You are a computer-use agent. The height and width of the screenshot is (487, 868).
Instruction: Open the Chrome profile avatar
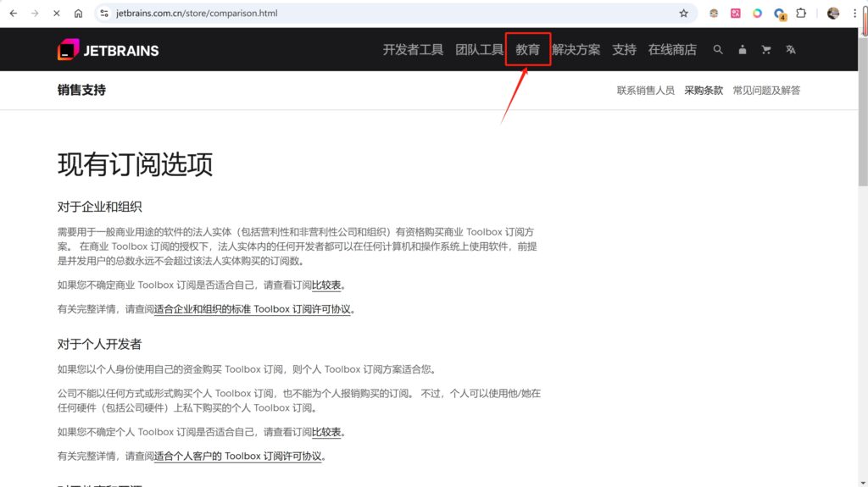click(x=833, y=14)
